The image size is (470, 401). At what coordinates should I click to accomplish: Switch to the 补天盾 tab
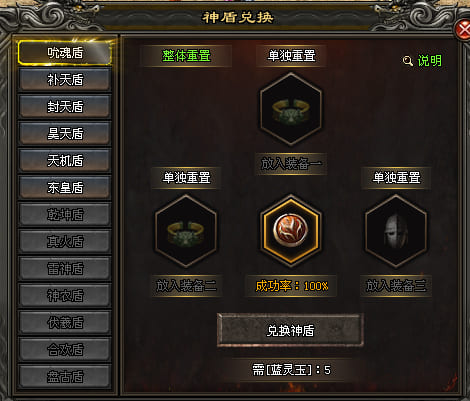[x=65, y=80]
